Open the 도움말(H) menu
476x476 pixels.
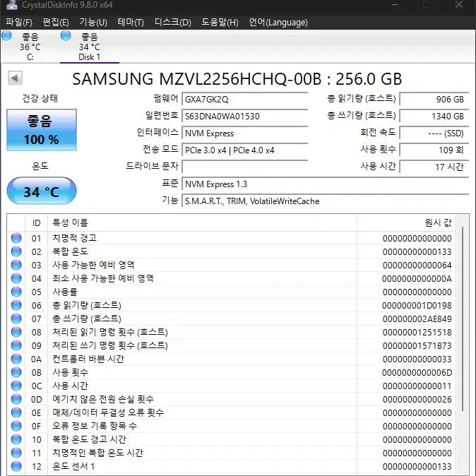220,23
